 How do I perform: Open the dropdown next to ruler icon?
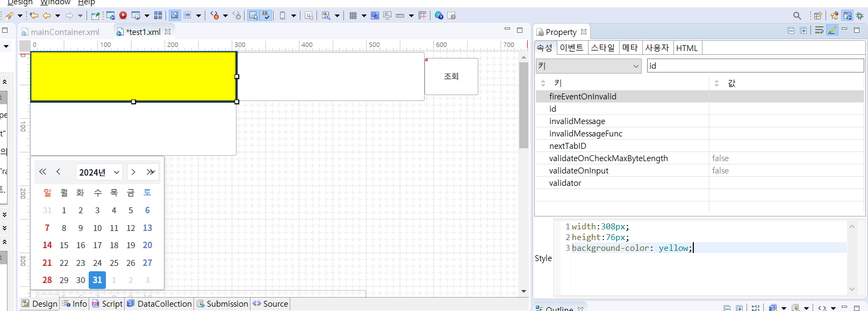click(x=411, y=16)
